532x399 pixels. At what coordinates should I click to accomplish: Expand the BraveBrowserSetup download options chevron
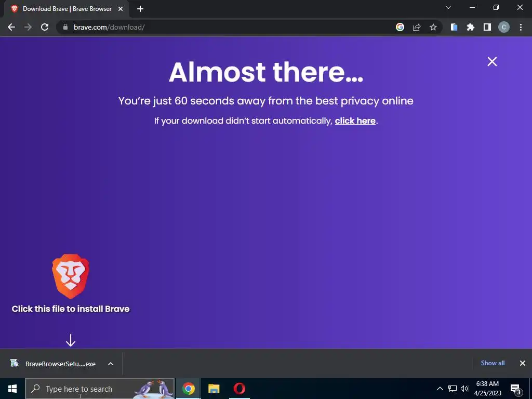(x=111, y=364)
